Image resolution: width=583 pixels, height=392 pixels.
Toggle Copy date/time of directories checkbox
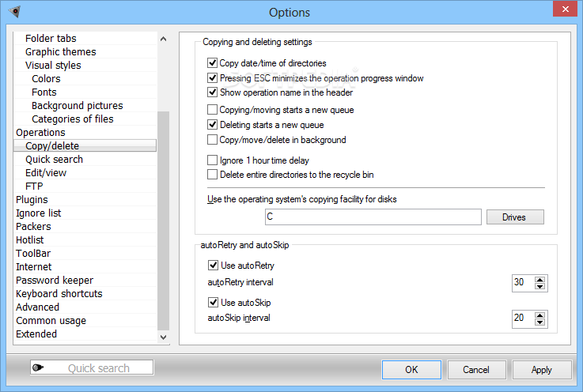pyautogui.click(x=212, y=62)
